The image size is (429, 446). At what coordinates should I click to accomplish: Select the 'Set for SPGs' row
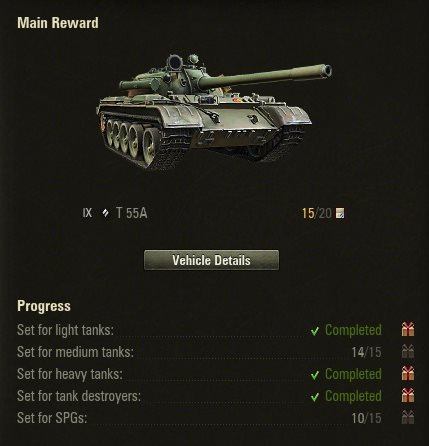click(x=216, y=418)
